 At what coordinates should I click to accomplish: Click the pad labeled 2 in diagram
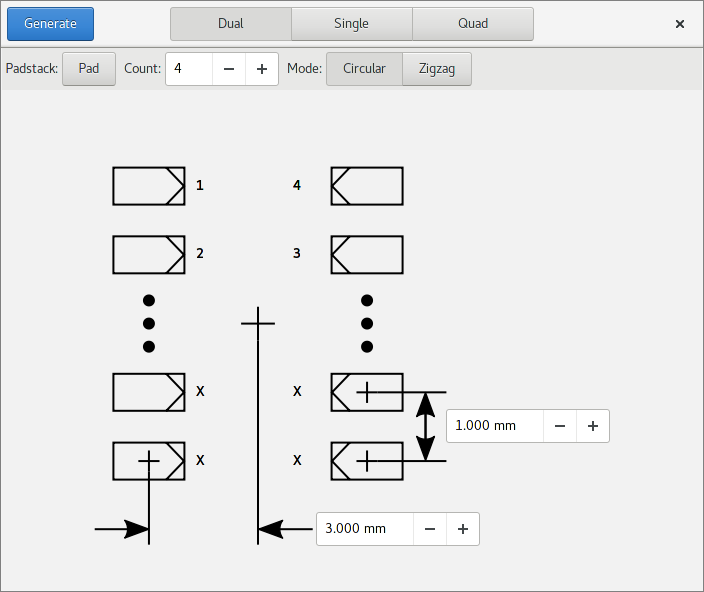(149, 254)
